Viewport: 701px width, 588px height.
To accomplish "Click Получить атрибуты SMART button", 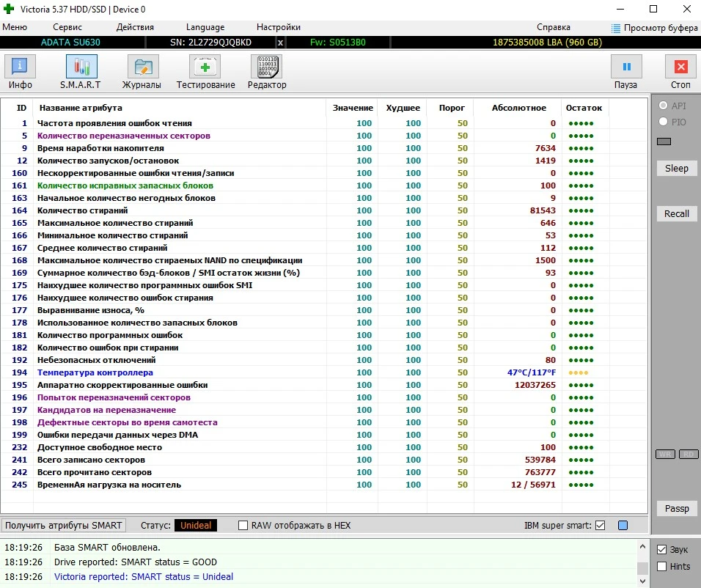I will 64,526.
